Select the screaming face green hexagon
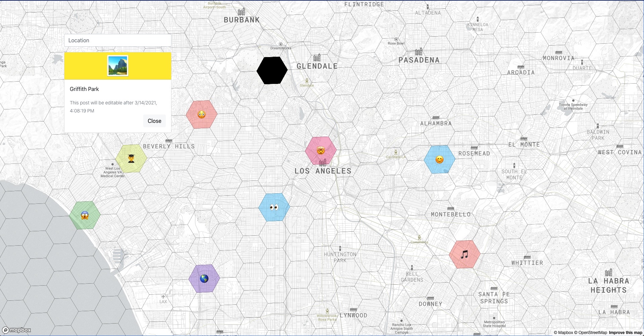Image resolution: width=644 pixels, height=336 pixels. pyautogui.click(x=85, y=215)
